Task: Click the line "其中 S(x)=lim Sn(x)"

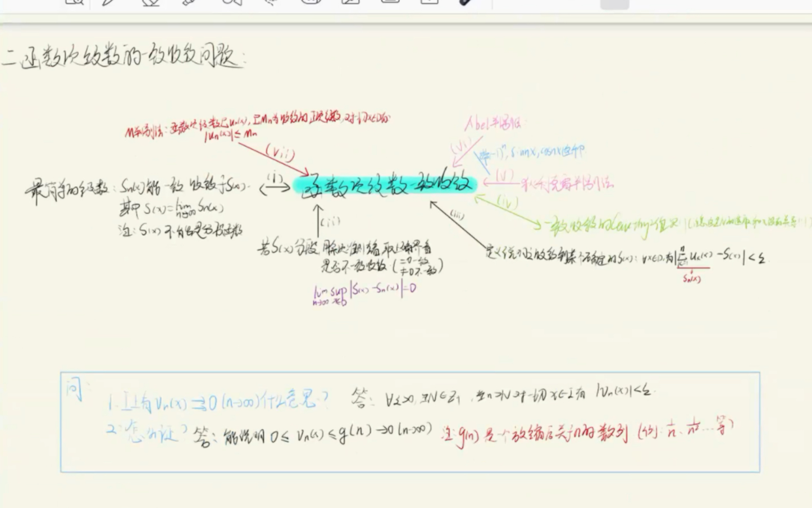Action: [x=171, y=209]
